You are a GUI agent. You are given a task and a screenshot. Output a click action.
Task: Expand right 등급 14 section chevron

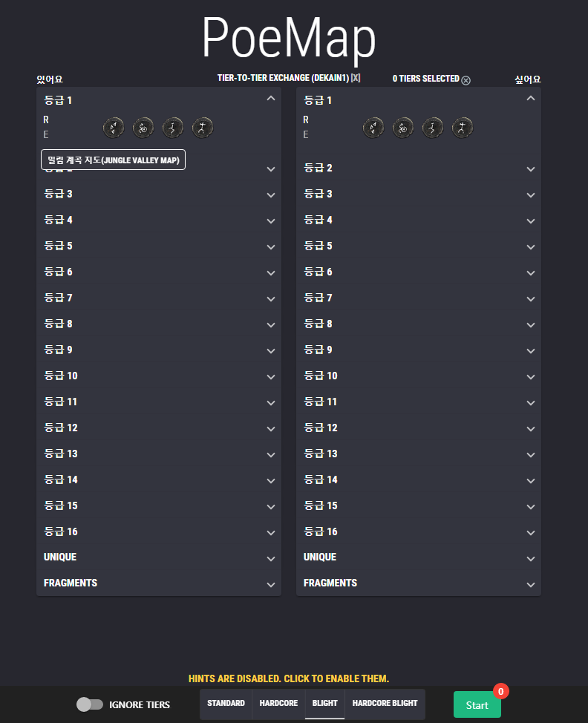(531, 481)
